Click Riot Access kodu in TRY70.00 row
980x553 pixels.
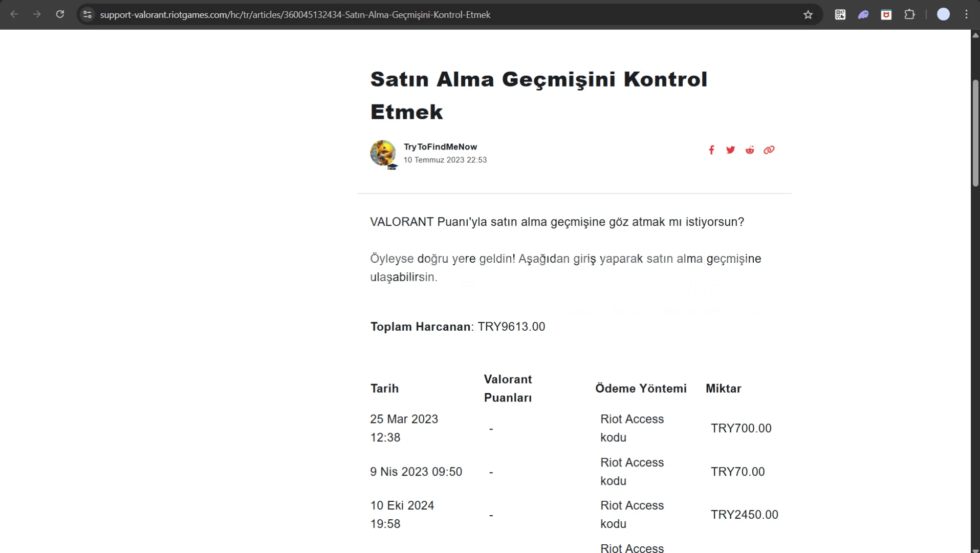[x=632, y=472]
